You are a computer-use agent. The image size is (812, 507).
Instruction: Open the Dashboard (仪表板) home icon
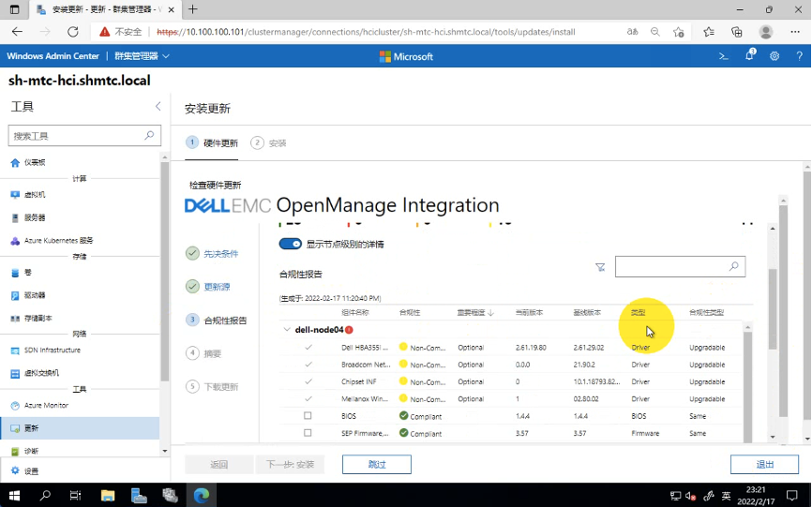tap(15, 162)
